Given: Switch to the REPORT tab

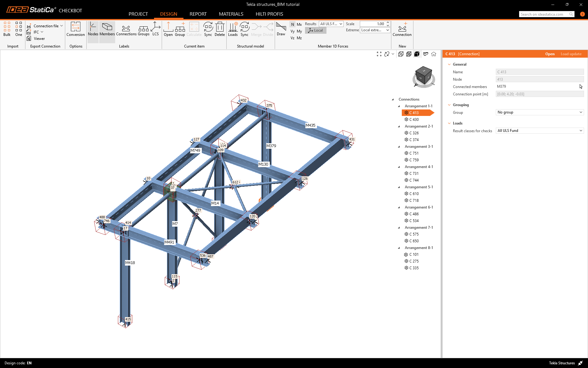Looking at the screenshot, I should point(198,14).
